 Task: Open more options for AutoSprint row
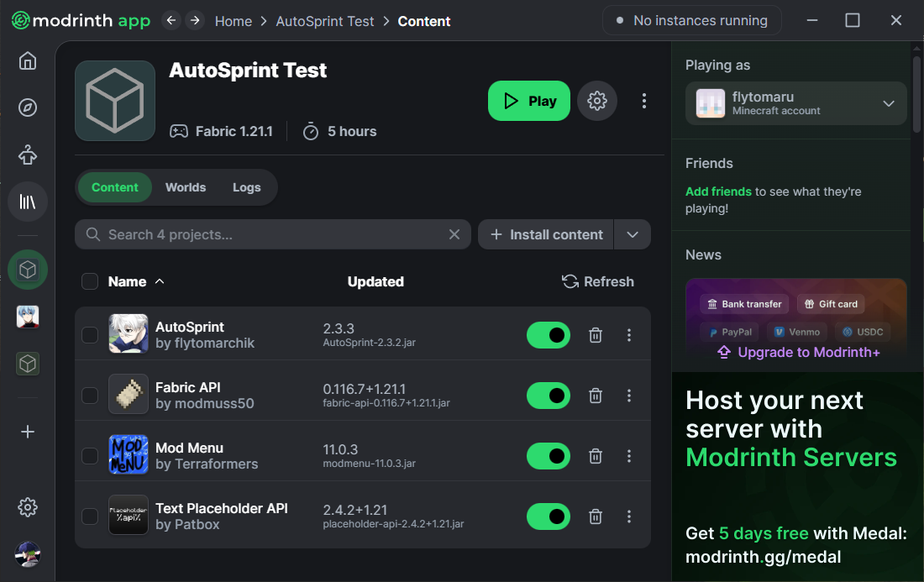(x=629, y=335)
